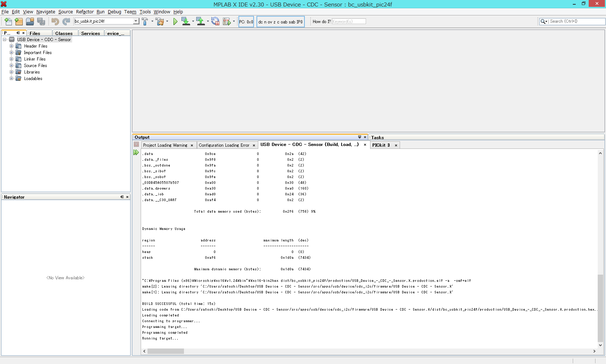The image size is (606, 364).
Task: Click the How do I keyword field
Action: coord(348,22)
